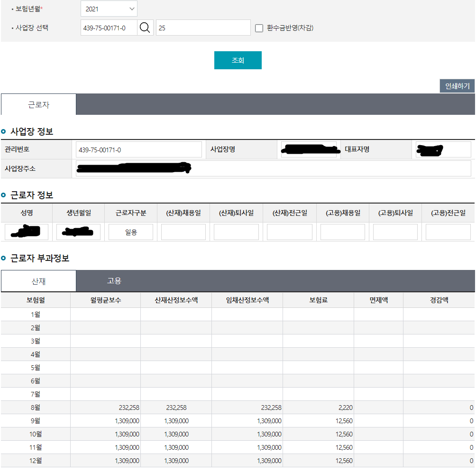Click the (산재)퇴사일 input box
Viewport: 476px width, 473px height.
236,232
